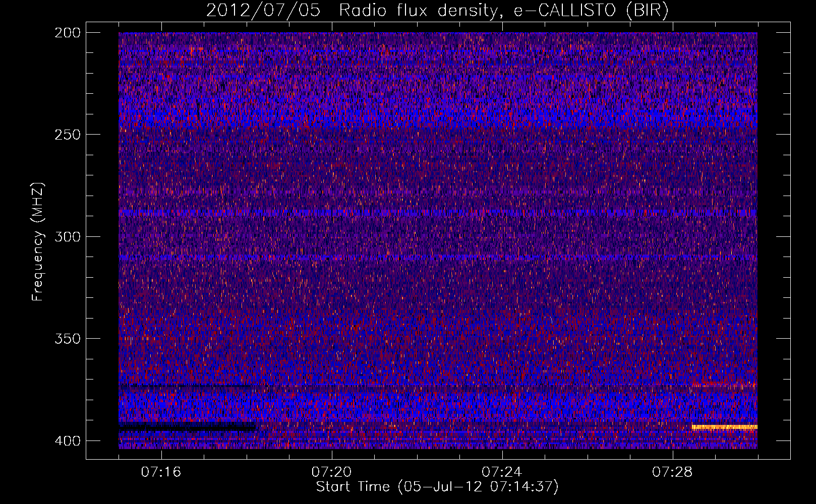The height and width of the screenshot is (504, 816).
Task: Click the 07:28 time tick label
Action: 672,472
